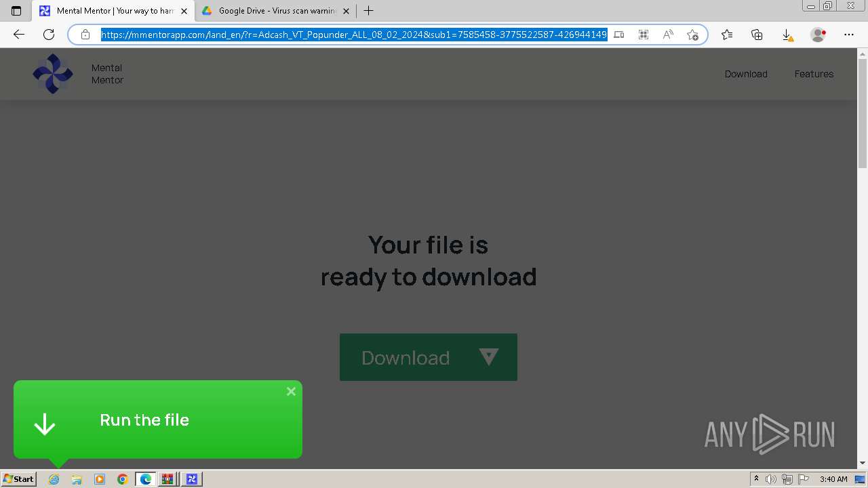868x488 pixels.
Task: Click the network tray icon
Action: 787,479
